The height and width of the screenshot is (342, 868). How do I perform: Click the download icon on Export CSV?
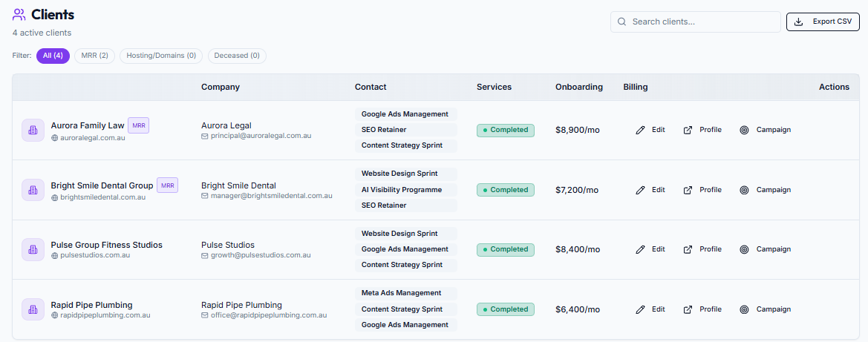pos(798,22)
